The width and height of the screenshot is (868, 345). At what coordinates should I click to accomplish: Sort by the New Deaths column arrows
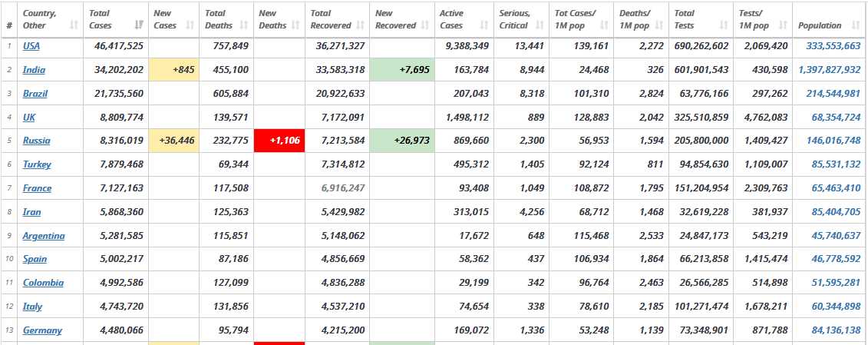coord(295,25)
